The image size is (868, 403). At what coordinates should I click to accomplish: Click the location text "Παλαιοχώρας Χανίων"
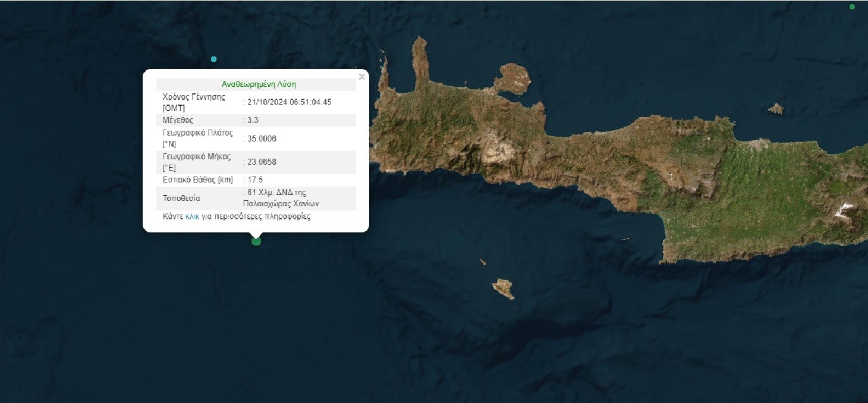point(281,203)
